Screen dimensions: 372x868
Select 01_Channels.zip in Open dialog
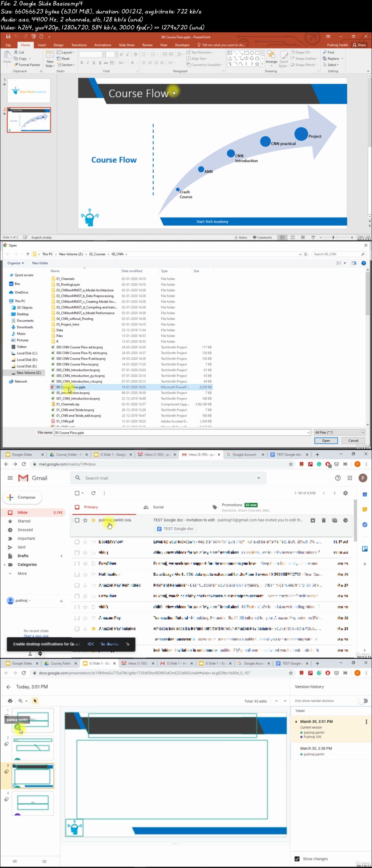coord(68,404)
